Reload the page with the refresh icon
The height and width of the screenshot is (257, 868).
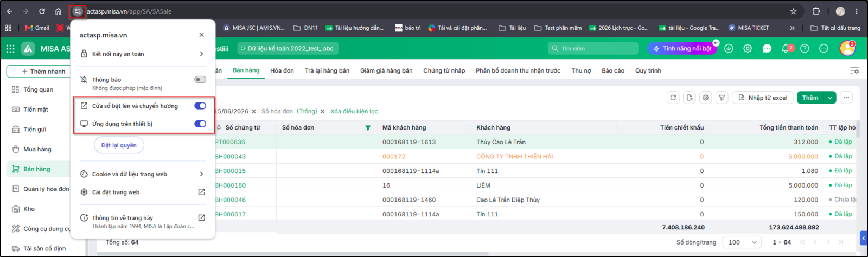tap(42, 11)
